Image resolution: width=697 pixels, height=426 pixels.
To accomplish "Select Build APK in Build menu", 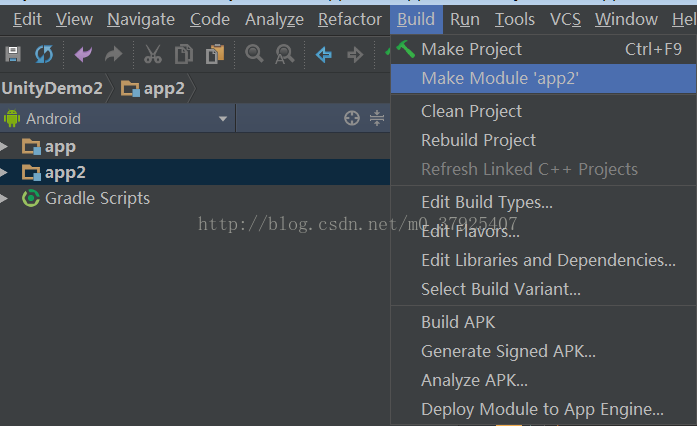I will (543, 322).
